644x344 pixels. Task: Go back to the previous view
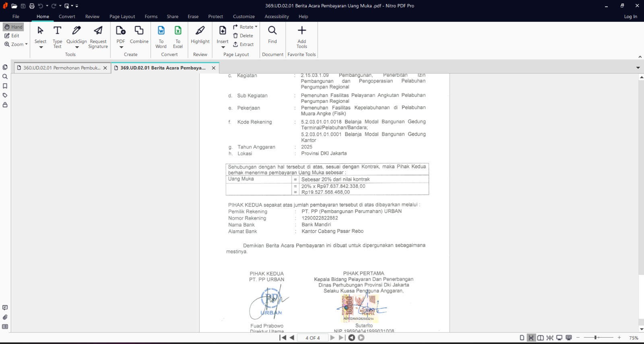(351, 338)
